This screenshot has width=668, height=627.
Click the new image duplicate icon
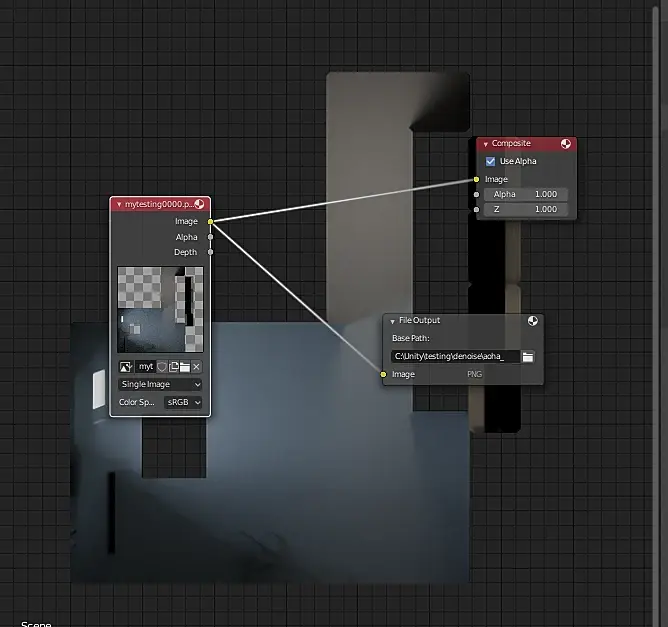173,367
